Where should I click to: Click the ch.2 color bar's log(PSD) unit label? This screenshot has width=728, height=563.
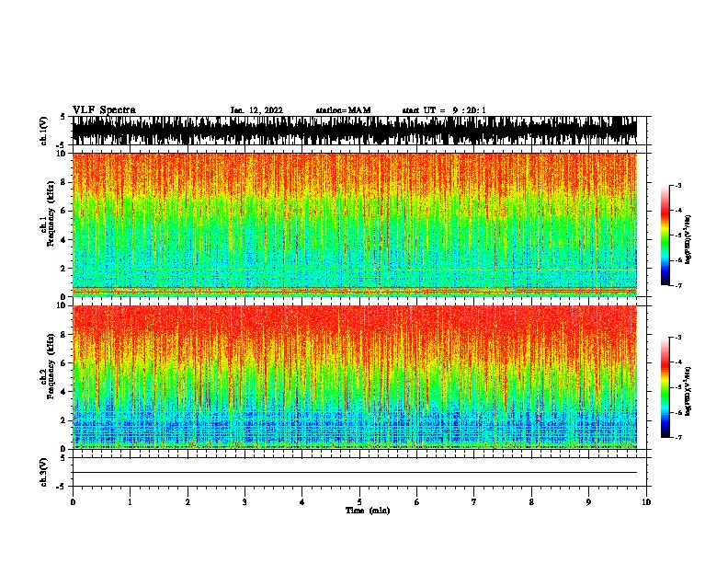688,391
